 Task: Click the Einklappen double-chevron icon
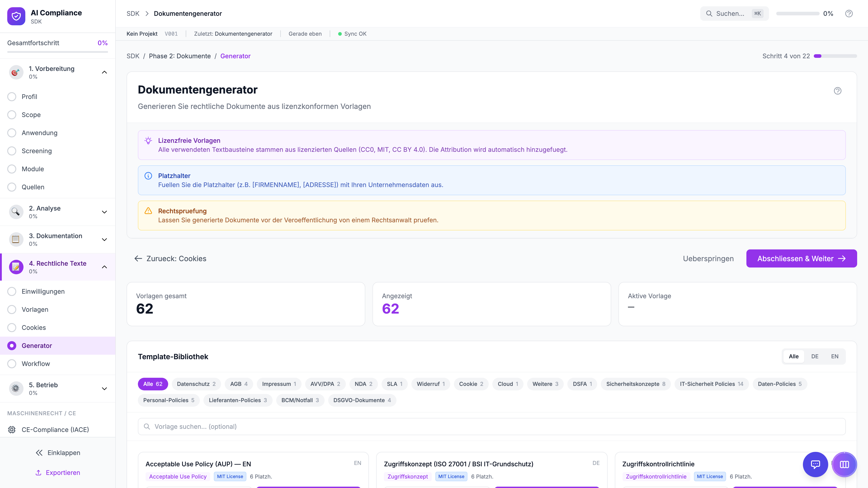click(39, 453)
